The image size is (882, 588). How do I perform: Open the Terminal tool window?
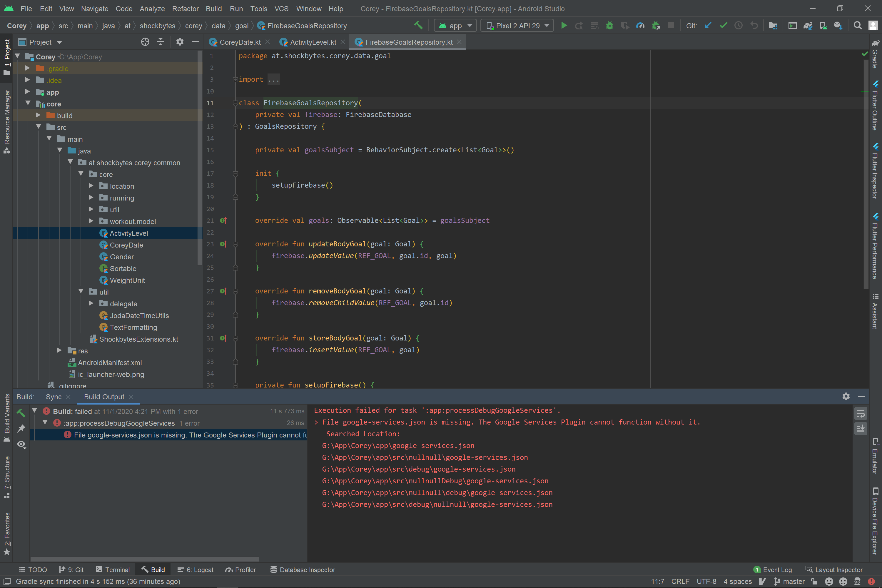point(113,570)
